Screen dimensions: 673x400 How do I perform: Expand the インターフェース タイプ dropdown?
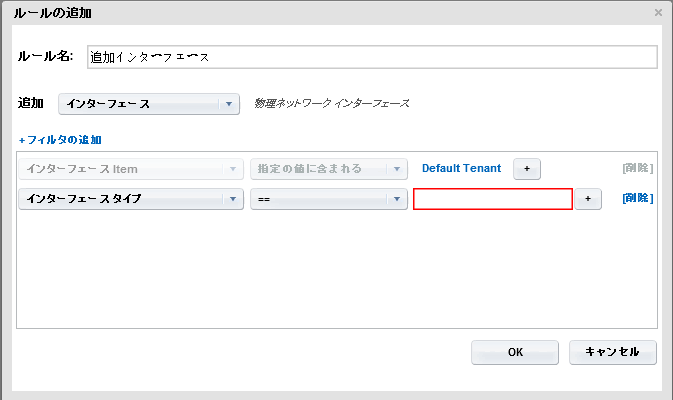tap(131, 199)
